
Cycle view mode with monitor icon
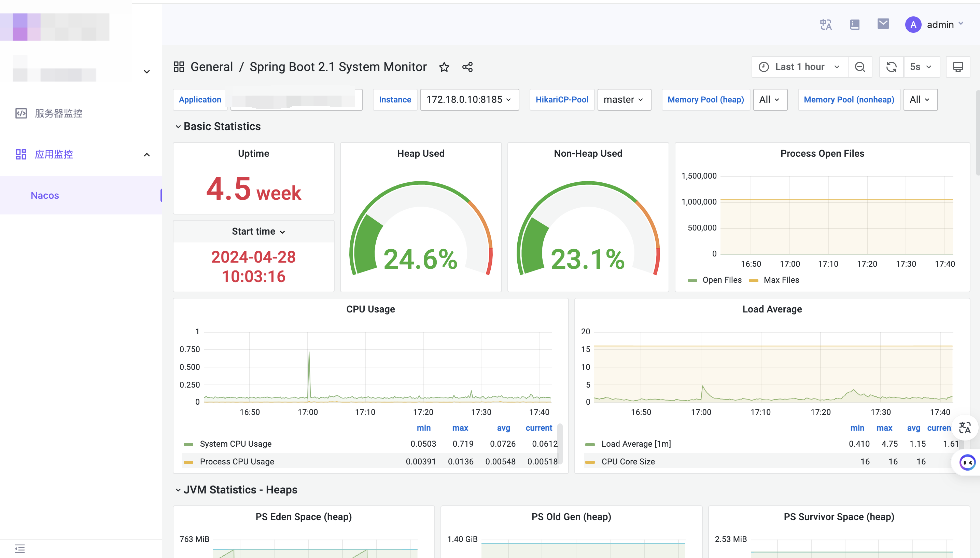958,67
